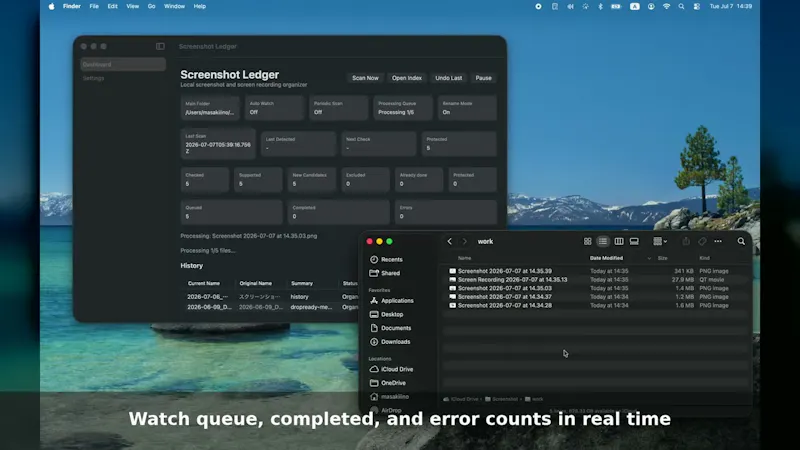Viewport: 800px width, 450px height.
Task: Select Dashboard in Screenshot Ledger sidebar
Action: point(123,64)
